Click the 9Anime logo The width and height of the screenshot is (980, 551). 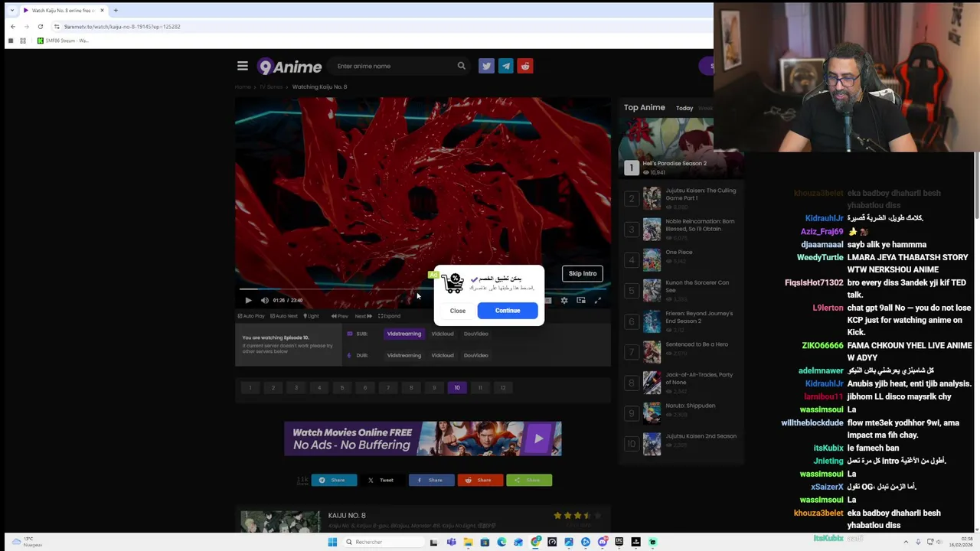point(289,67)
